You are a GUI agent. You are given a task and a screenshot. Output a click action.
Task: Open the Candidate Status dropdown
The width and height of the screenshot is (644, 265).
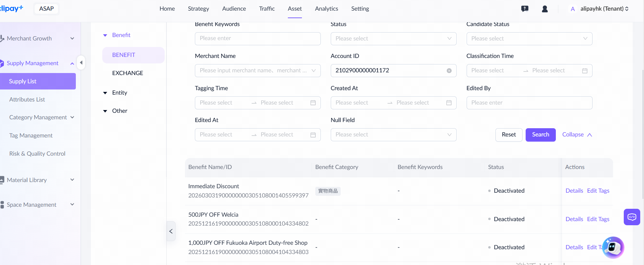coord(529,39)
